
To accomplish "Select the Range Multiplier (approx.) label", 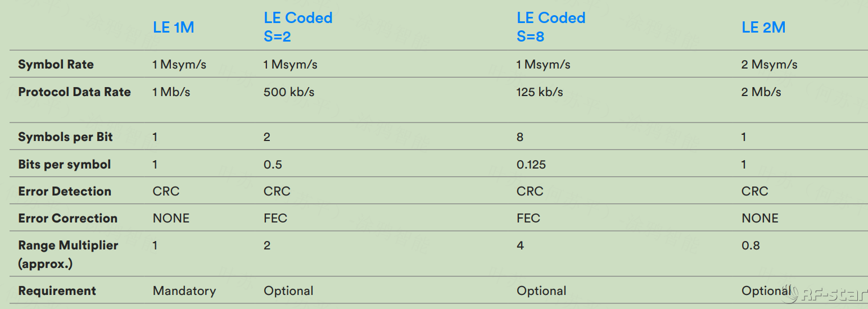I will coord(68,255).
